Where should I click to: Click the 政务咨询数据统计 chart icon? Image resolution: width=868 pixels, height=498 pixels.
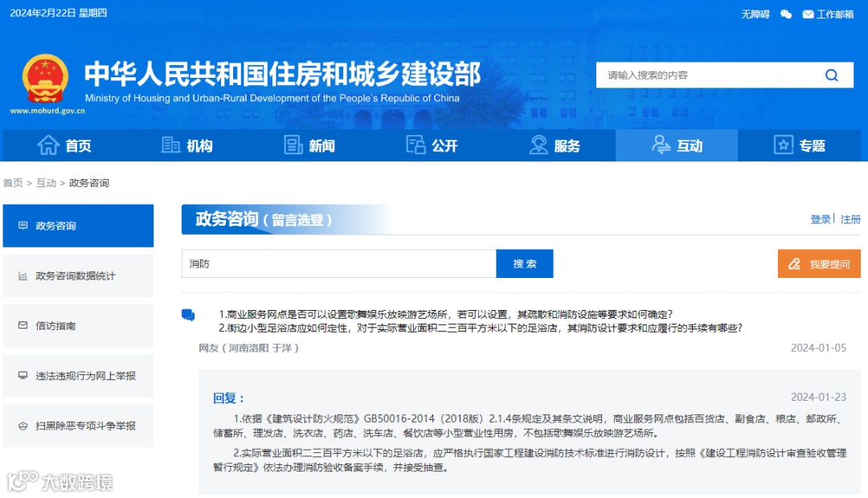tap(23, 276)
